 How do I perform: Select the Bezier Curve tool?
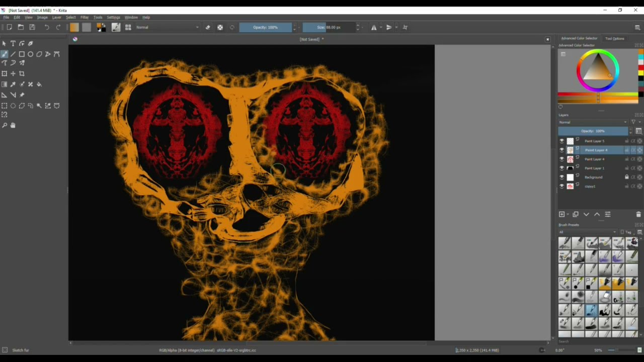[57, 54]
